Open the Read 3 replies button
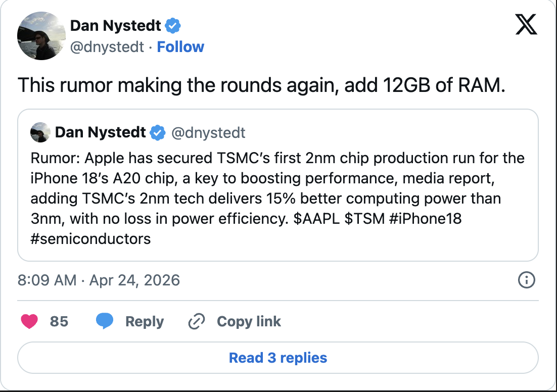The width and height of the screenshot is (557, 392). pyautogui.click(x=278, y=358)
